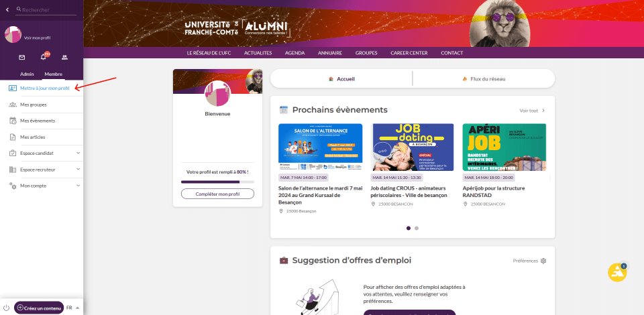Click the power logout icon
The height and width of the screenshot is (315, 644).
coord(6,308)
